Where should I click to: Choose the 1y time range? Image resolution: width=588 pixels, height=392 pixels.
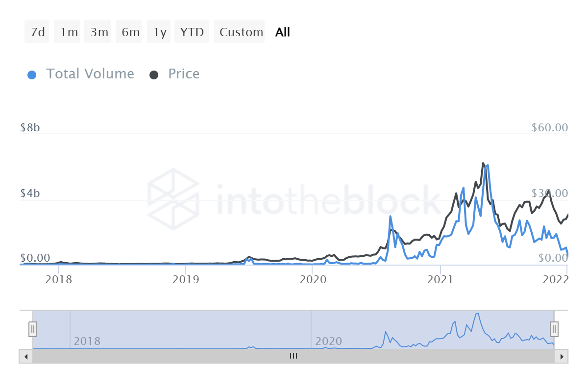(159, 31)
